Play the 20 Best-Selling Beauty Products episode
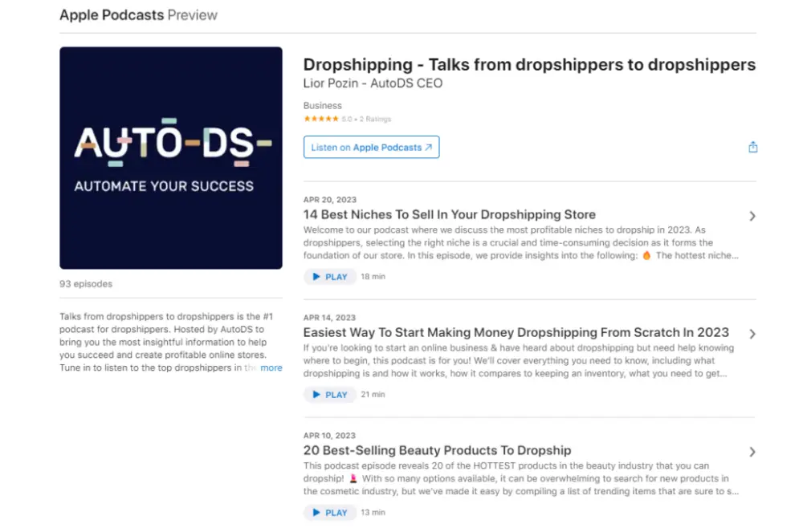Viewport: 803px width, 532px height. (330, 513)
